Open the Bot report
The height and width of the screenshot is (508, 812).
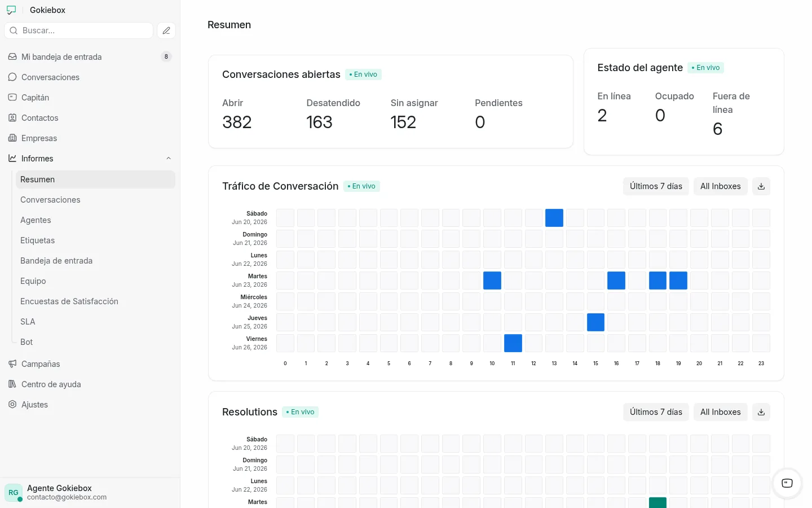pos(95,342)
